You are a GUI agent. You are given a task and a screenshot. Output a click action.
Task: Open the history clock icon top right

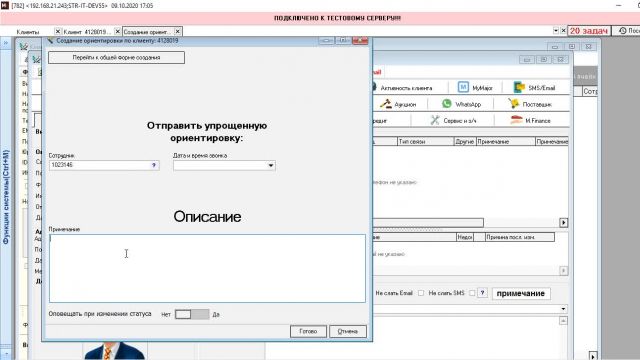pyautogui.click(x=622, y=31)
